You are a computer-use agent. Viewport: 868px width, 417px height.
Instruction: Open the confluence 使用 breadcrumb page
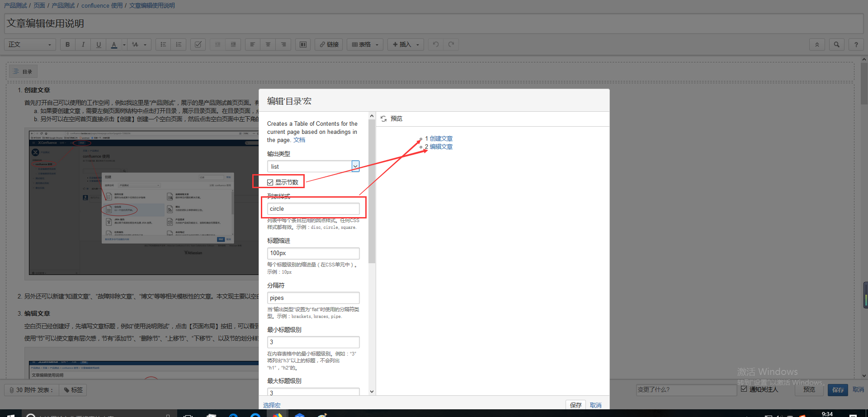pyautogui.click(x=102, y=5)
